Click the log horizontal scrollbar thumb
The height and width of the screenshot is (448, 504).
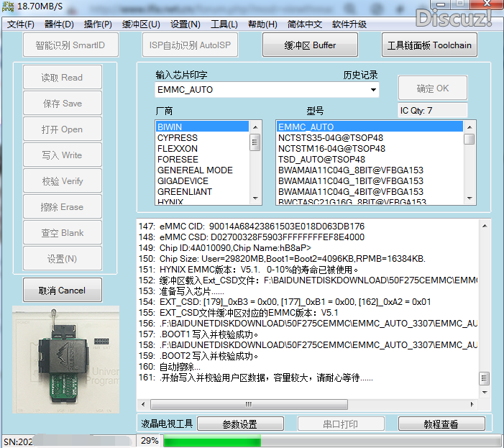pos(249,404)
